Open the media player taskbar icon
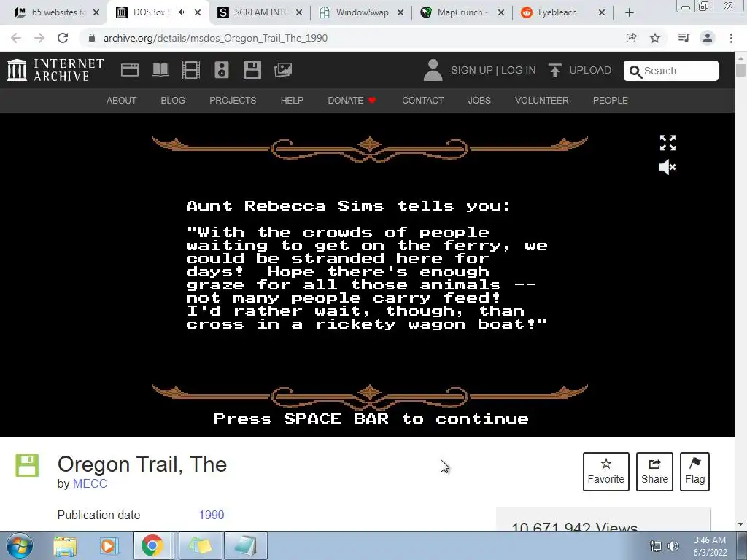The image size is (747, 560). pos(108,545)
